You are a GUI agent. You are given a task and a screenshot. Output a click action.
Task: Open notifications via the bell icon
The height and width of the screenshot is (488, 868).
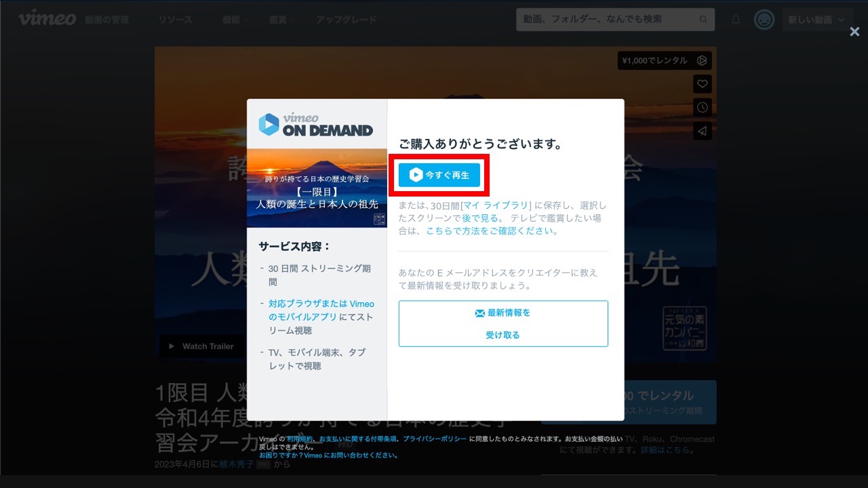[x=736, y=20]
